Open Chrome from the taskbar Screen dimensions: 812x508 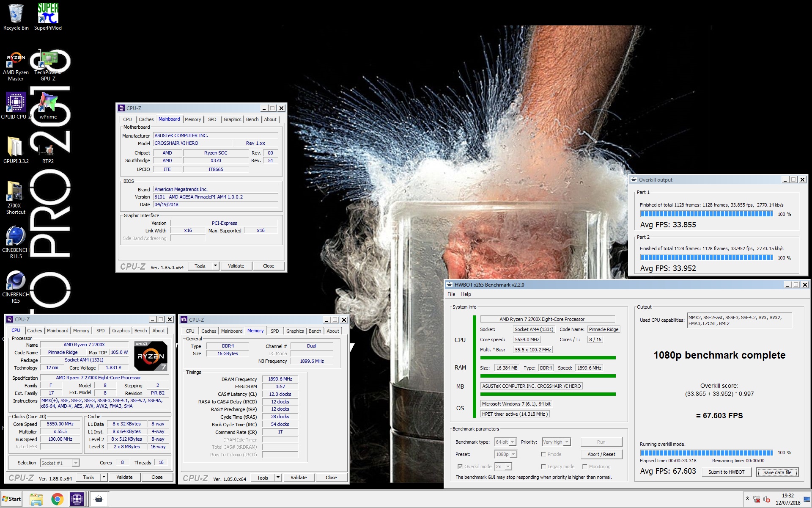pos(57,499)
